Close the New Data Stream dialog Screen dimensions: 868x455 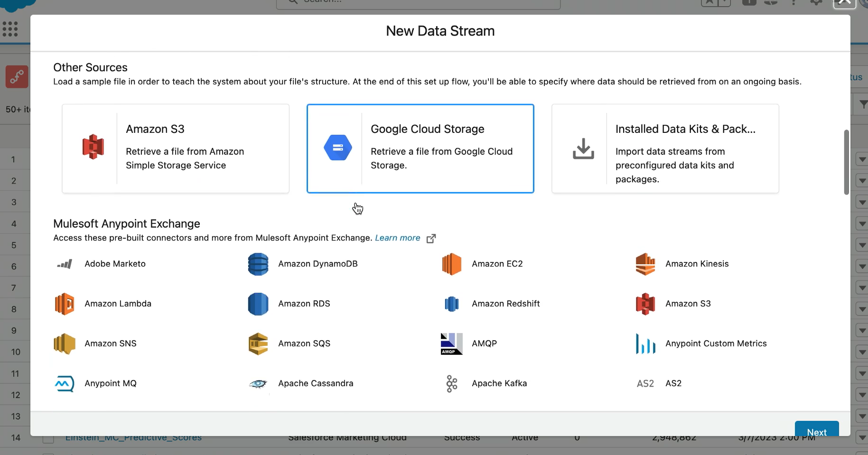[844, 3]
